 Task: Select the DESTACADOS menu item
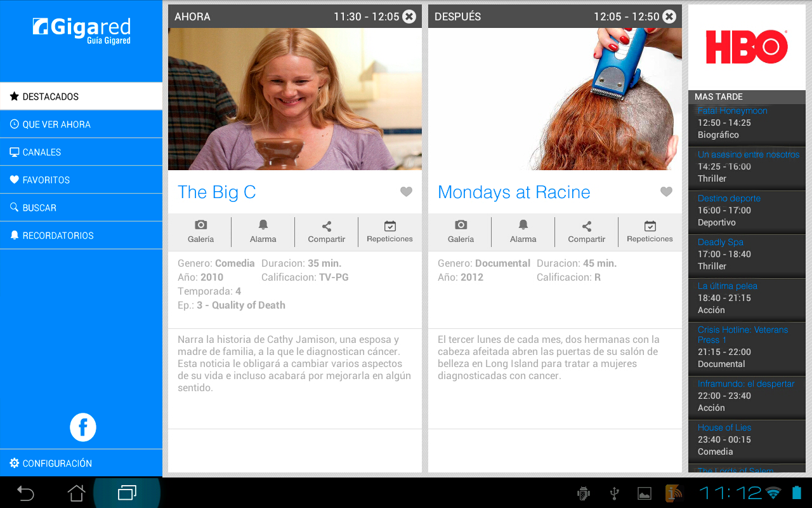tap(81, 97)
